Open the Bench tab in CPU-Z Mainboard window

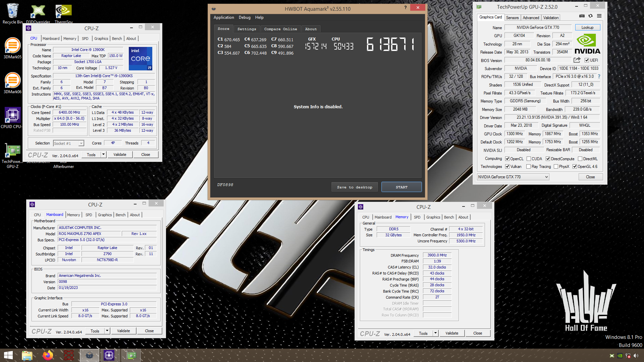pyautogui.click(x=120, y=215)
